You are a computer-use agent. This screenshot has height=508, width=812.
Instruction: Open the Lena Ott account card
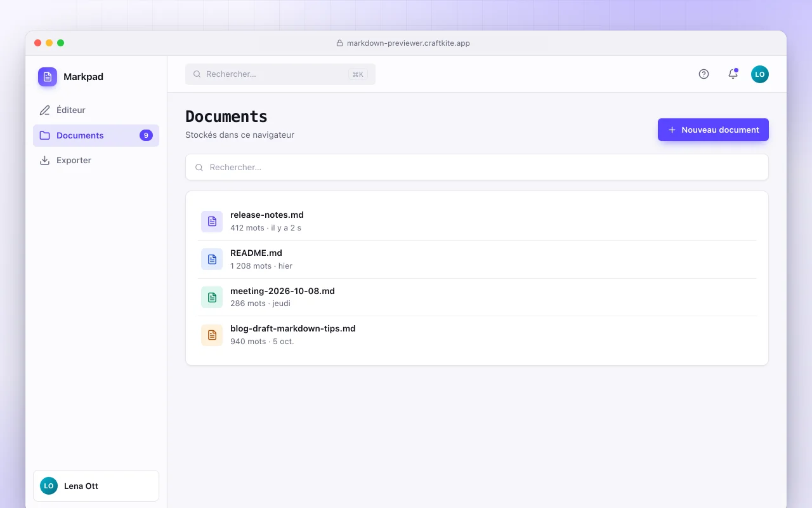(x=96, y=486)
